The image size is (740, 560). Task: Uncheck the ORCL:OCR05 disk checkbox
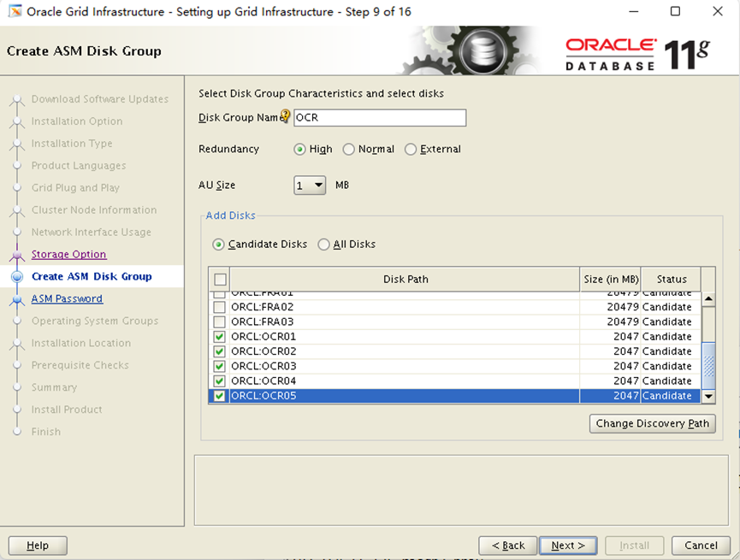pyautogui.click(x=220, y=396)
